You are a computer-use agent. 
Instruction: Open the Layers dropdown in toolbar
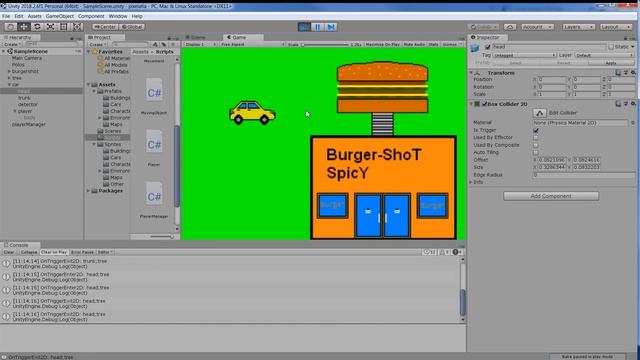pyautogui.click(x=578, y=27)
